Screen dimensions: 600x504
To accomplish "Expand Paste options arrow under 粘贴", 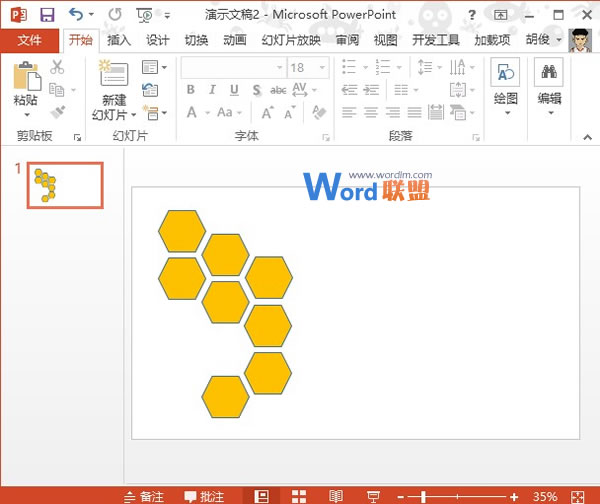I will pyautogui.click(x=26, y=114).
